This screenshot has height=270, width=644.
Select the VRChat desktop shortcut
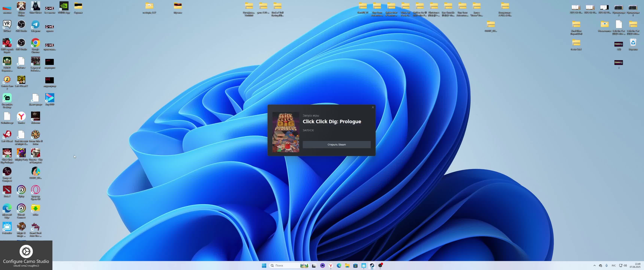(7, 26)
